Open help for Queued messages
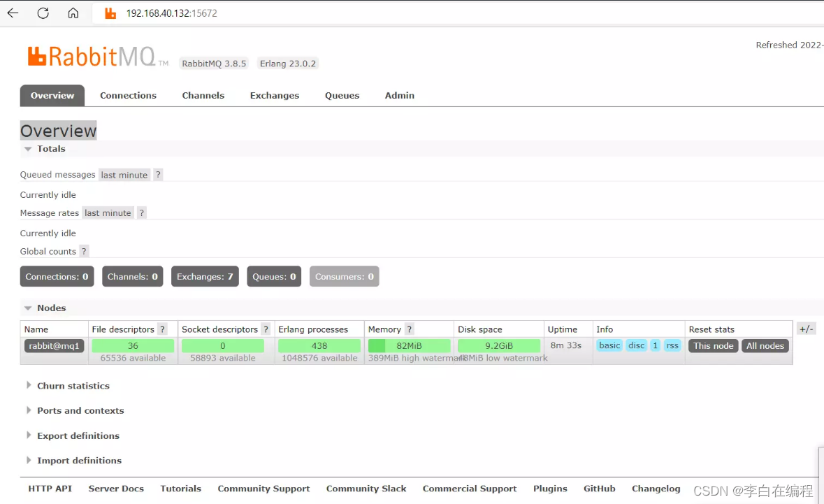Viewport: 824px width, 504px height. [158, 175]
